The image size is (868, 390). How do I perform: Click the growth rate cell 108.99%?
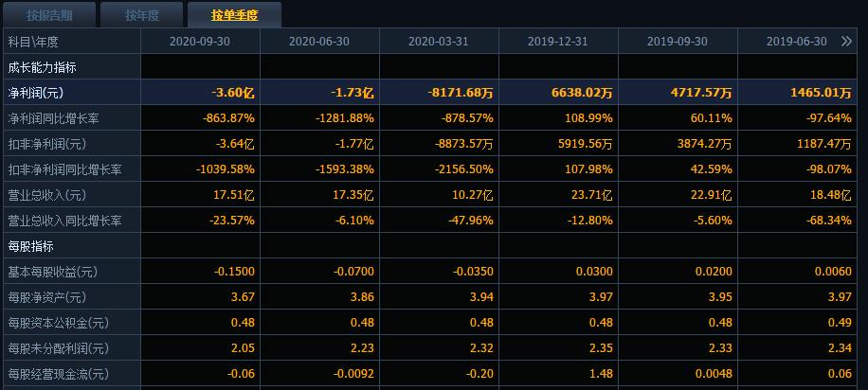pyautogui.click(x=589, y=118)
